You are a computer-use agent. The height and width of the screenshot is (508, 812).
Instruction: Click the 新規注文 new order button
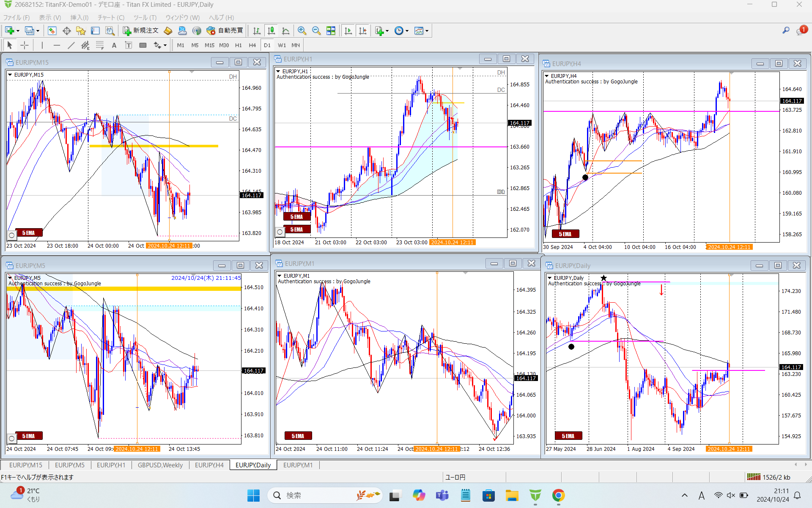click(x=140, y=30)
